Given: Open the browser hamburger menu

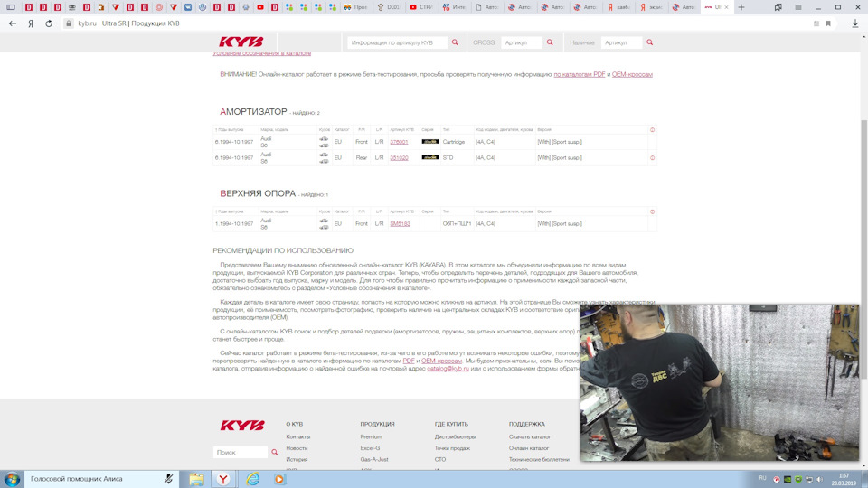Looking at the screenshot, I should 798,7.
